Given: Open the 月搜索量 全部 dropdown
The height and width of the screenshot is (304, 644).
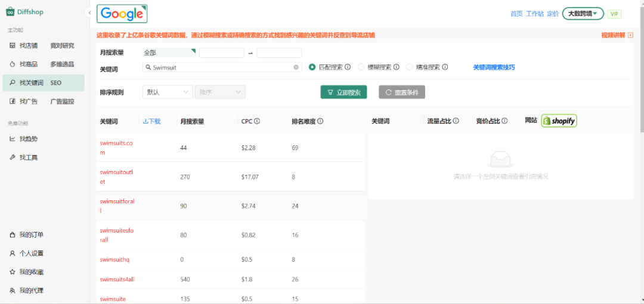Looking at the screenshot, I should coord(169,52).
